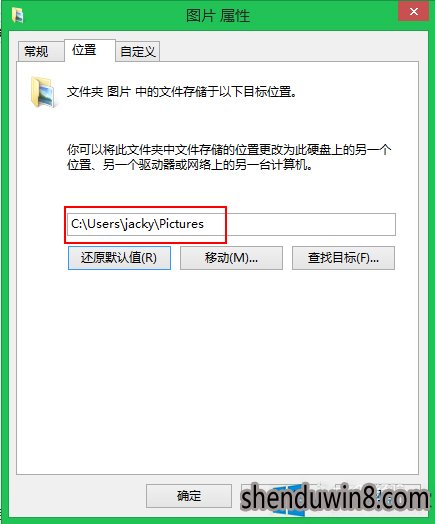Select the 位置 tab
Viewport: 435px width, 524px height.
[x=85, y=50]
